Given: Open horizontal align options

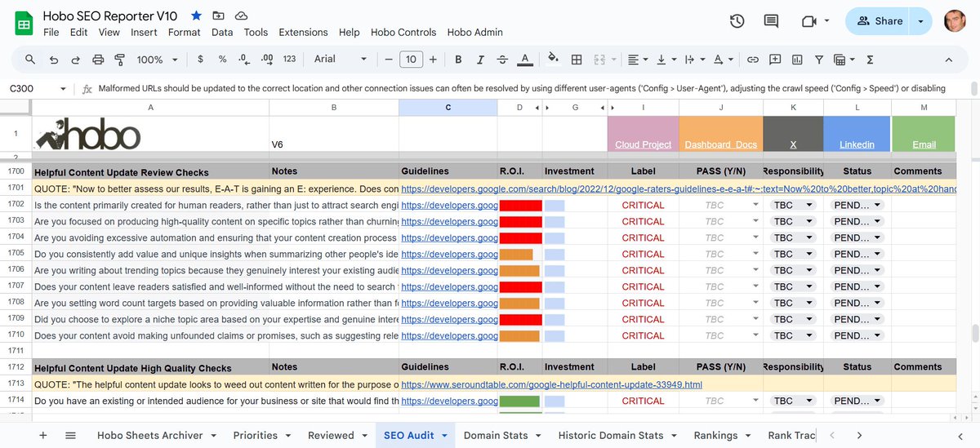Looking at the screenshot, I should [x=637, y=60].
